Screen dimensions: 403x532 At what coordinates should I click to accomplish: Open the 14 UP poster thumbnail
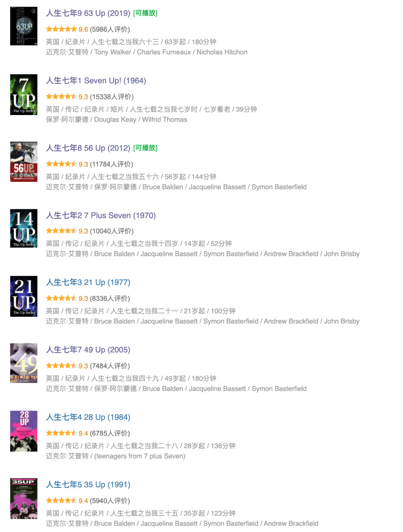(x=24, y=228)
